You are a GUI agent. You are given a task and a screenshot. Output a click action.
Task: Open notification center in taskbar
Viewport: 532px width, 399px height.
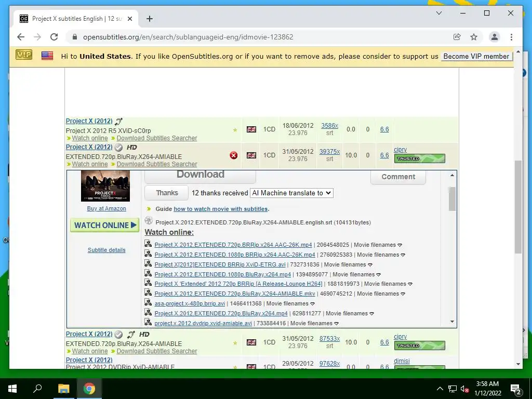515,389
